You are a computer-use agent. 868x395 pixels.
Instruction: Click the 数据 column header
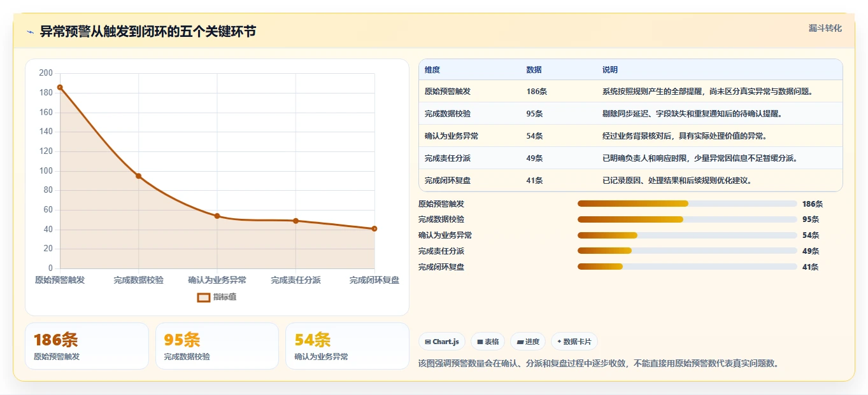pyautogui.click(x=534, y=70)
